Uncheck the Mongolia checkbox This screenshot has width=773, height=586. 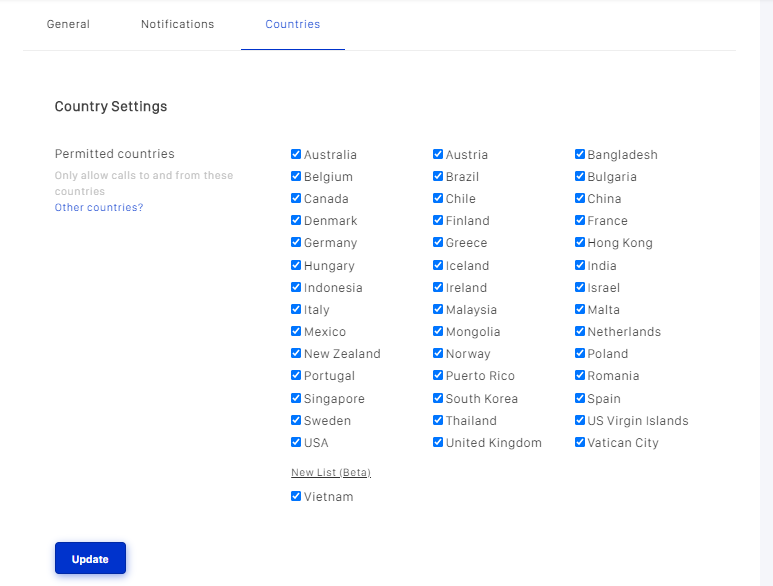coord(438,331)
